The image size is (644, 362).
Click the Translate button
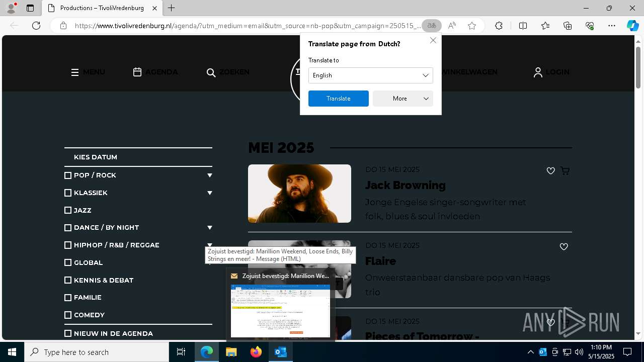pyautogui.click(x=339, y=99)
